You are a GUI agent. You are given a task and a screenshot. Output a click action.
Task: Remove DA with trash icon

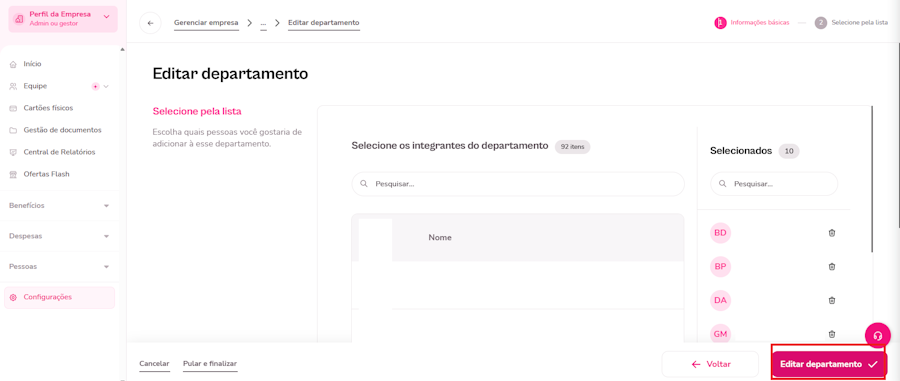832,300
